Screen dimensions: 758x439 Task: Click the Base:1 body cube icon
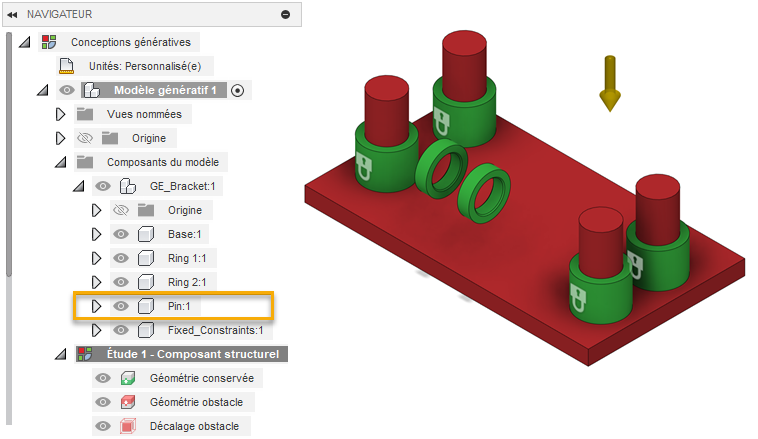coord(146,234)
